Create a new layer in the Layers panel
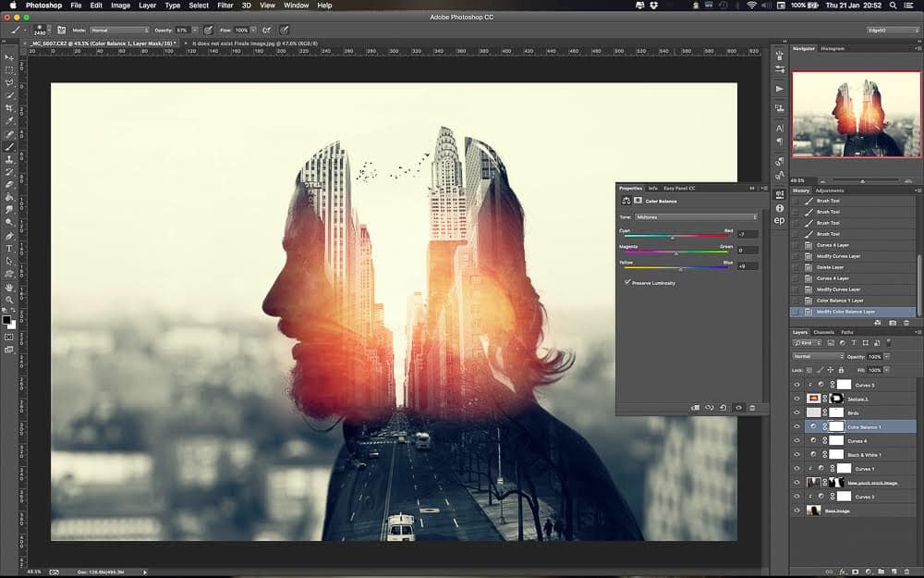This screenshot has width=924, height=578. point(894,572)
